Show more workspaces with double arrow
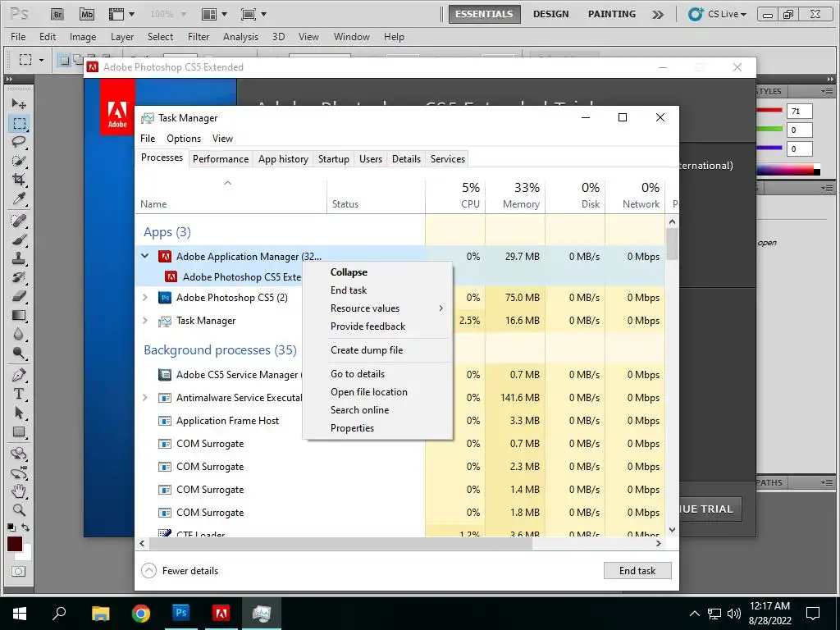The width and height of the screenshot is (840, 630). tap(658, 15)
